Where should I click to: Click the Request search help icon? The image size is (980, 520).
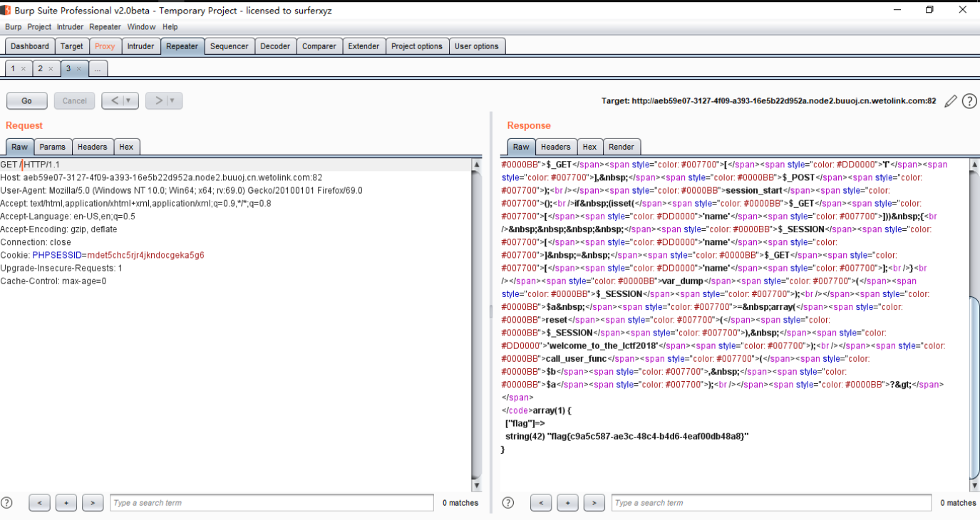6,503
